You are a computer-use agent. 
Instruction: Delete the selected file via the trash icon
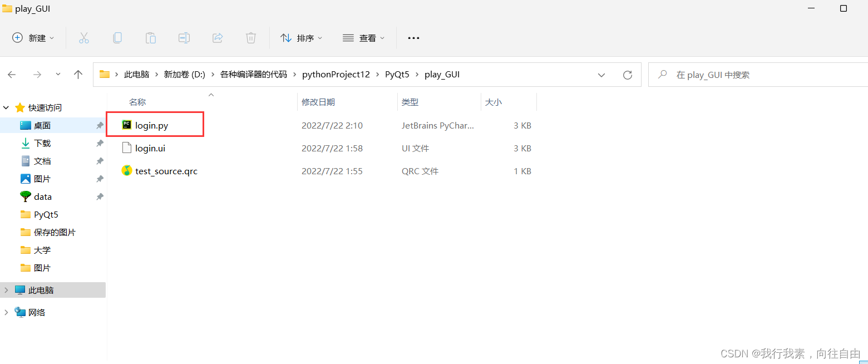tap(250, 38)
